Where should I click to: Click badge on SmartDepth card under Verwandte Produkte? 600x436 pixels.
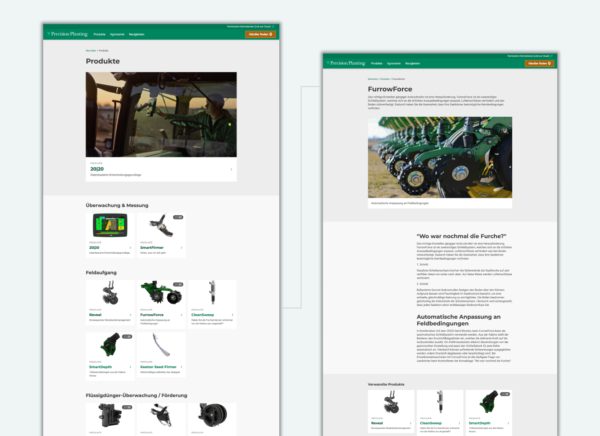click(x=505, y=394)
